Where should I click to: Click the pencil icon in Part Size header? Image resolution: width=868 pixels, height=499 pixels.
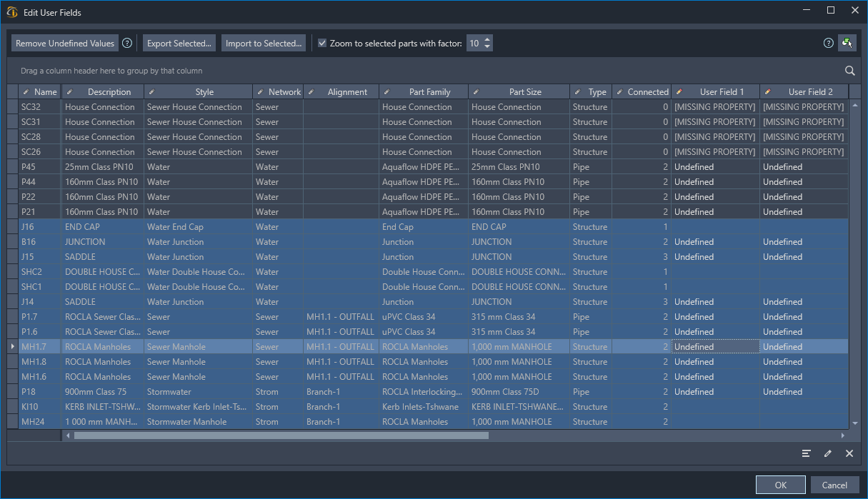tap(476, 92)
